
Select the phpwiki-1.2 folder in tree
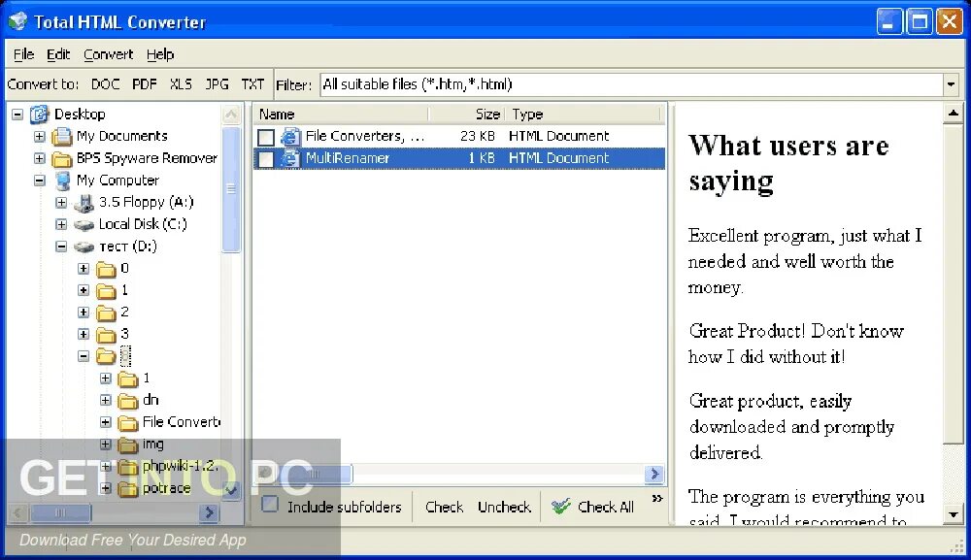pyautogui.click(x=180, y=466)
